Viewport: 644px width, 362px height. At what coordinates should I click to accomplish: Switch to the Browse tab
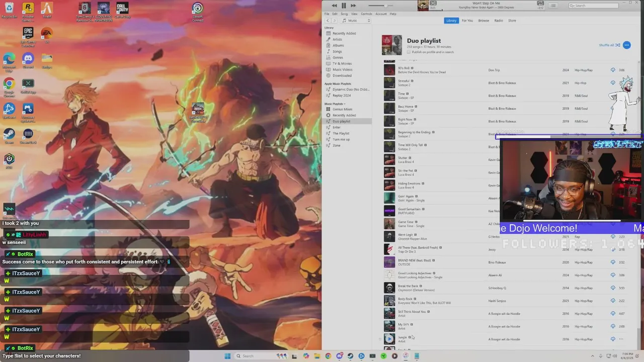[x=484, y=21]
